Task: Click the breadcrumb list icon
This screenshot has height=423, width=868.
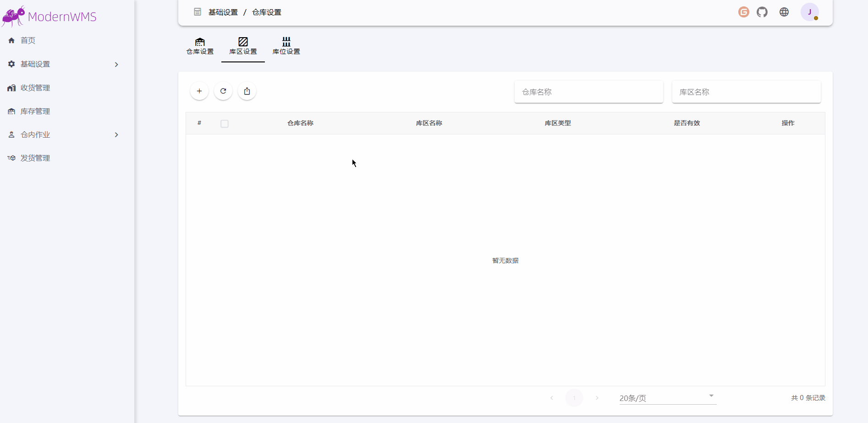Action: [198, 12]
